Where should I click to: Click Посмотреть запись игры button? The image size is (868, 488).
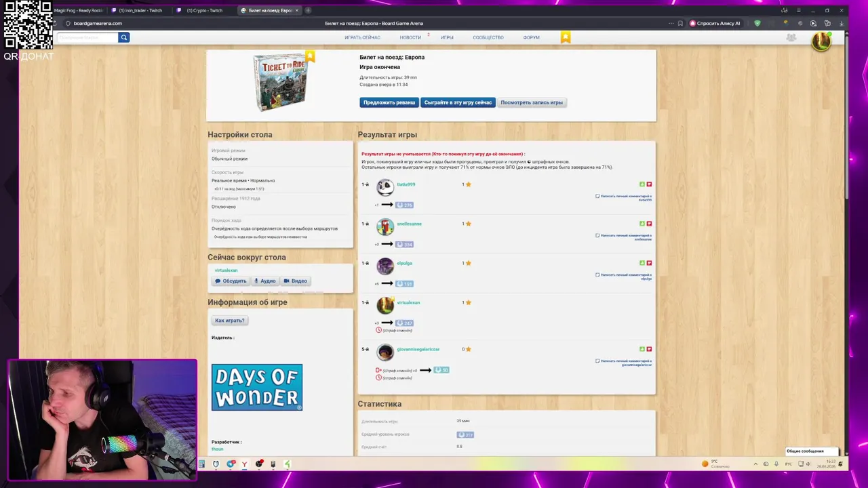[x=532, y=102]
